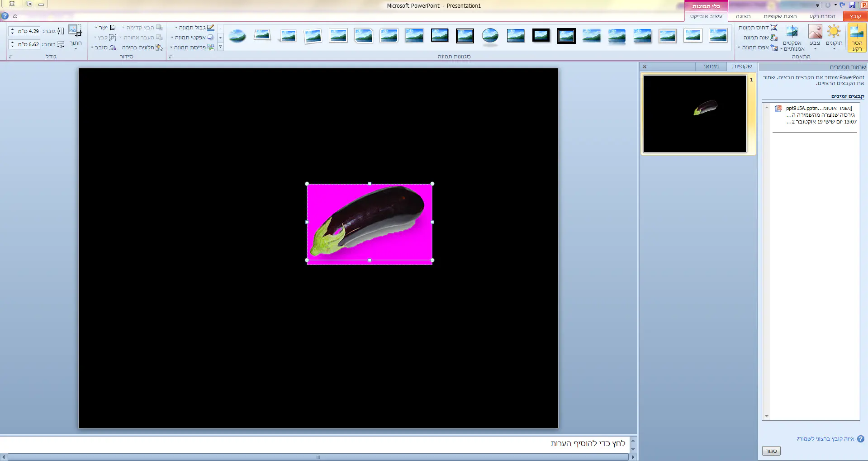Click the 'Which file to save' help link
The image size is (868, 461).
coord(825,439)
